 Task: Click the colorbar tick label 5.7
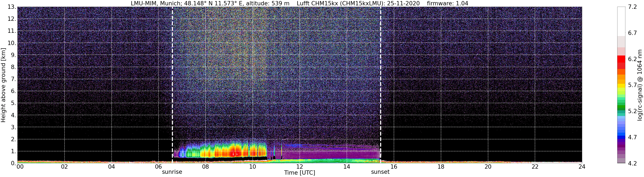[x=632, y=85]
